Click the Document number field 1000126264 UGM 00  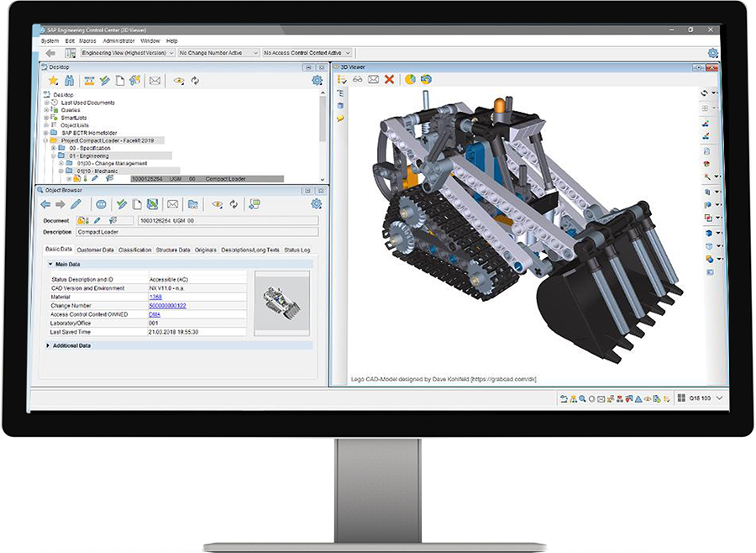click(x=228, y=220)
